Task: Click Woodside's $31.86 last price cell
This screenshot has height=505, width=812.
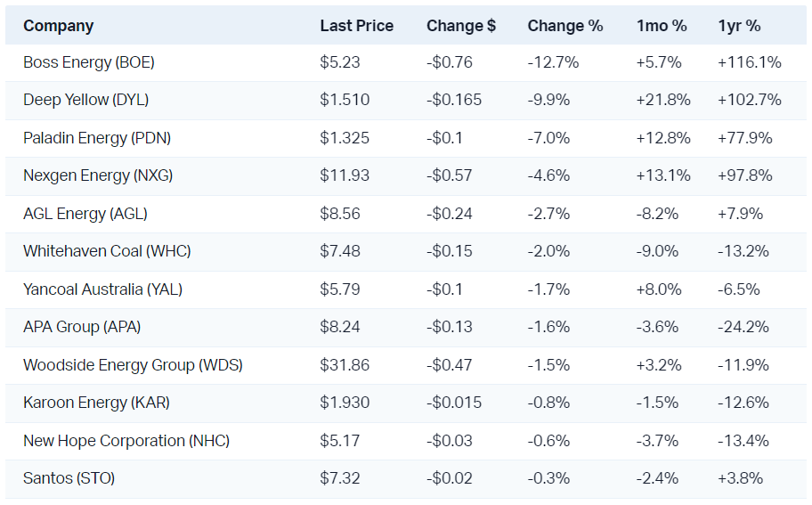Action: pyautogui.click(x=345, y=365)
